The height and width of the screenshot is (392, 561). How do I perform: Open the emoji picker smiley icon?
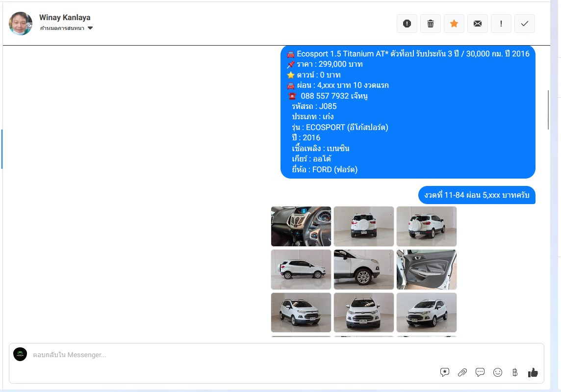click(498, 372)
